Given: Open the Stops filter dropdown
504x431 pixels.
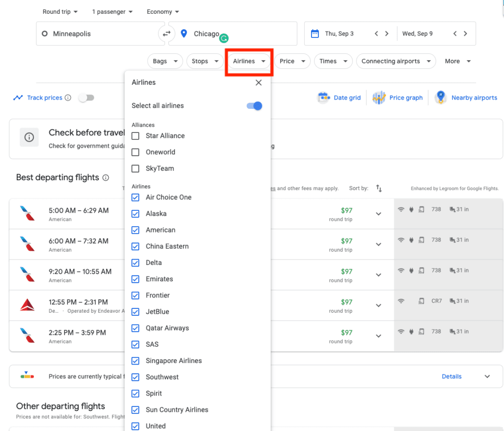Looking at the screenshot, I should click(x=205, y=61).
